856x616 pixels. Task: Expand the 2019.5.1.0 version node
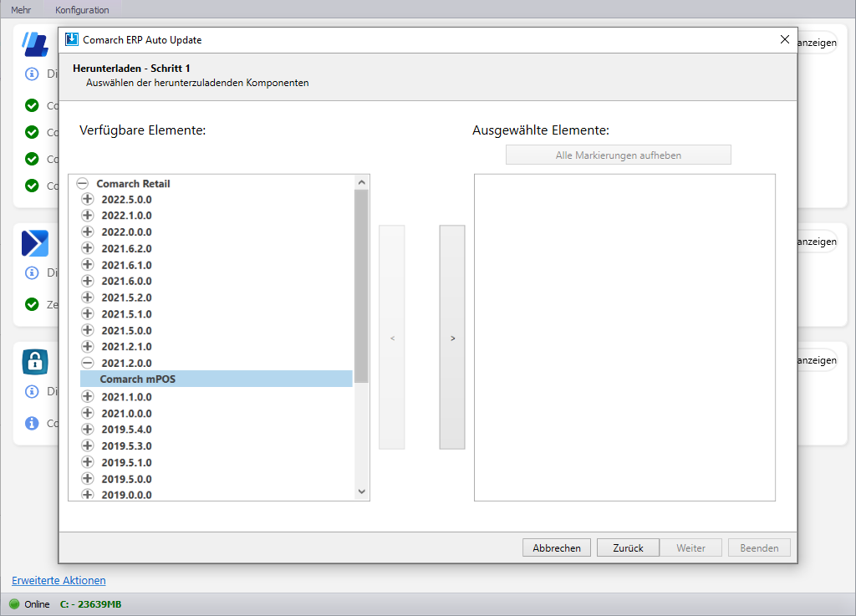87,462
